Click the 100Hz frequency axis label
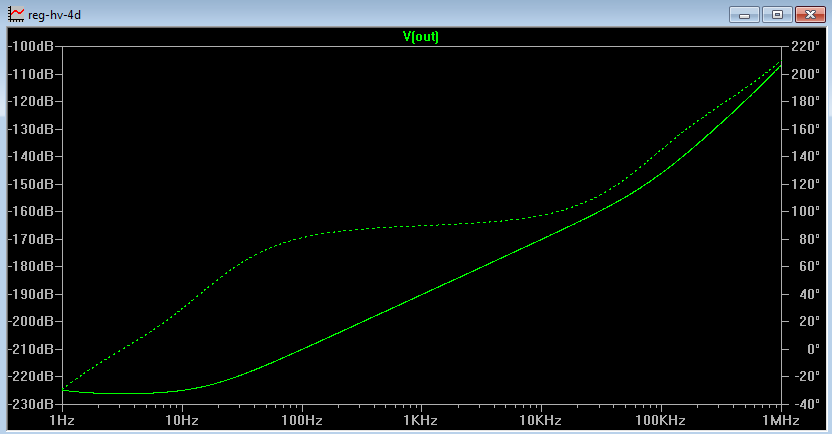This screenshot has height=434, width=832. click(302, 421)
